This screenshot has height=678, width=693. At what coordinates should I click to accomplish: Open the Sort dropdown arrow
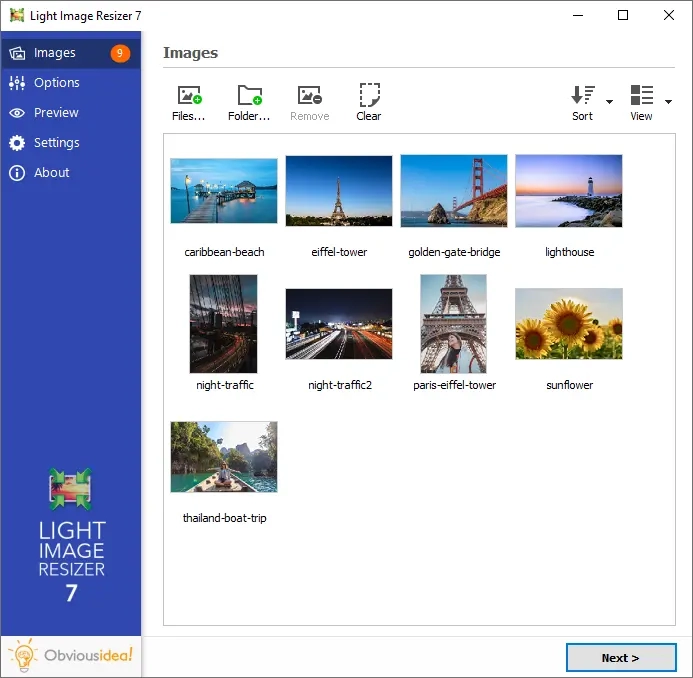(609, 102)
